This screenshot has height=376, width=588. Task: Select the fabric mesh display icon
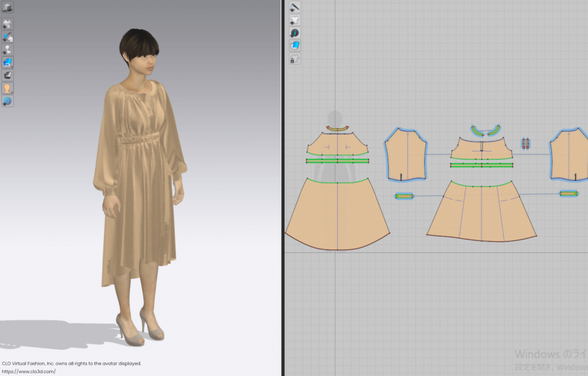(7, 75)
